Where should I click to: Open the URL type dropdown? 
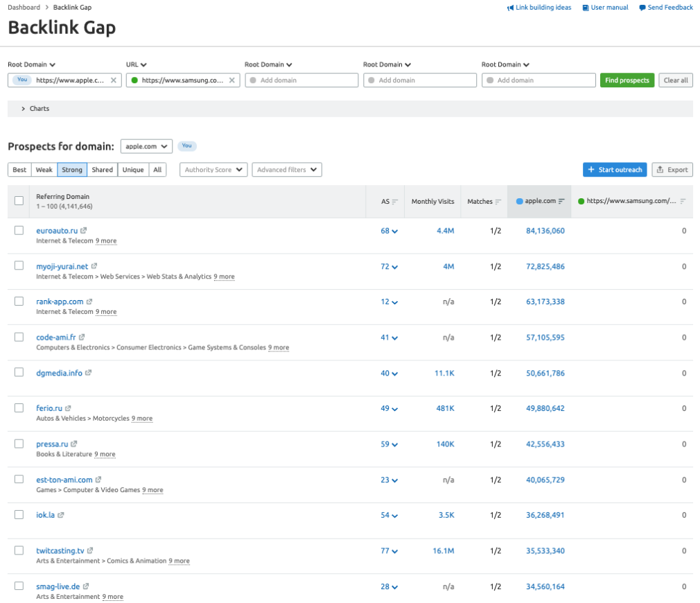(136, 64)
